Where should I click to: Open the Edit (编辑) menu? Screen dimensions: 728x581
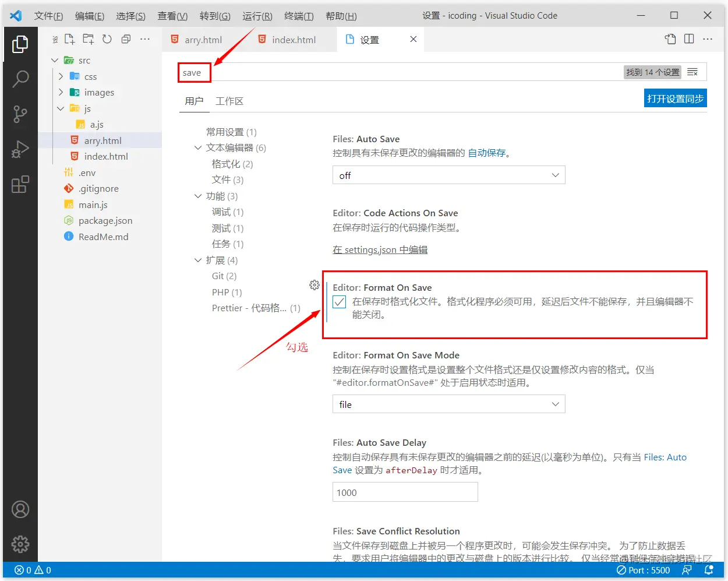tap(90, 16)
